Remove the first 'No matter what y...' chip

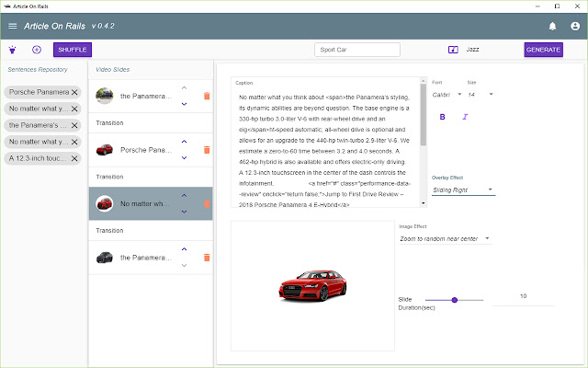pos(74,109)
